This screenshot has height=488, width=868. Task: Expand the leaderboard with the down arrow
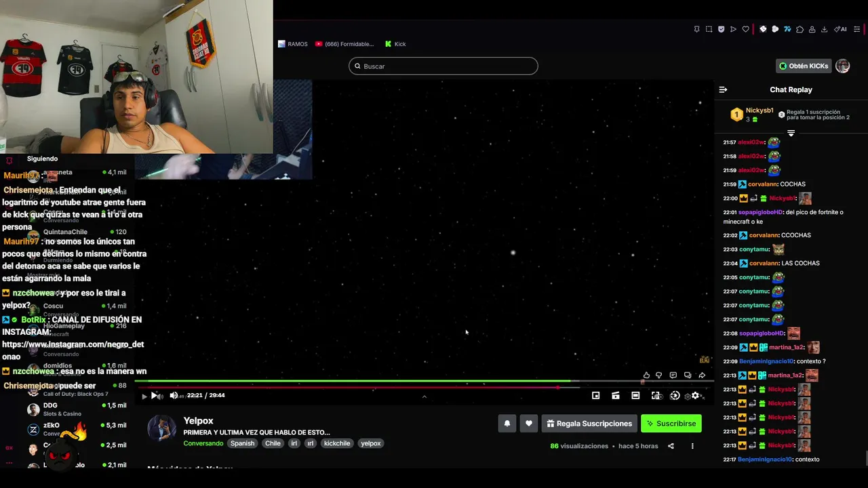pyautogui.click(x=791, y=133)
